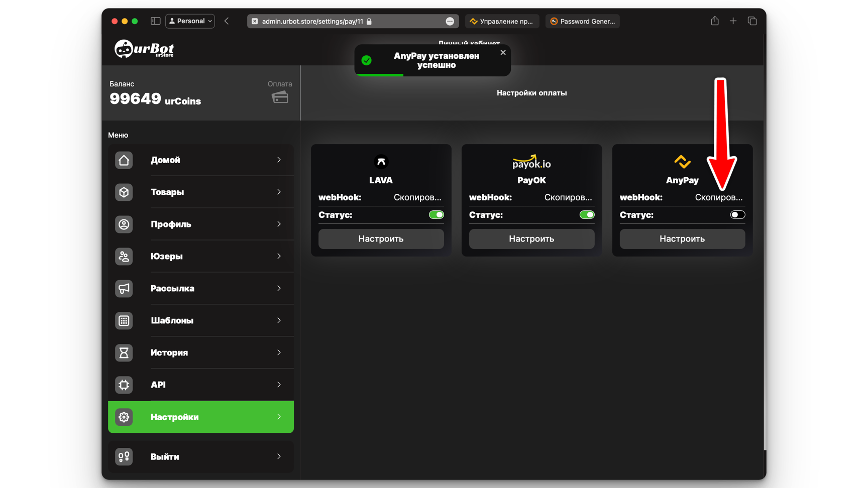Click the API chip icon
The height and width of the screenshot is (488, 868).
coord(124,385)
